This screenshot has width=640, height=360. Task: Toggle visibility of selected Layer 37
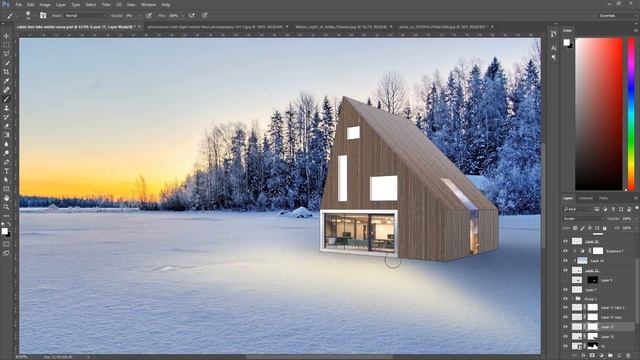565,327
